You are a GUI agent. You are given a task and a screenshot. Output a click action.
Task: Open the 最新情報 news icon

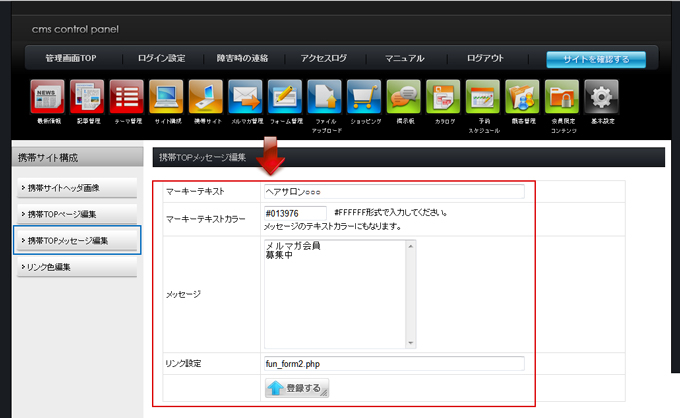tap(48, 97)
